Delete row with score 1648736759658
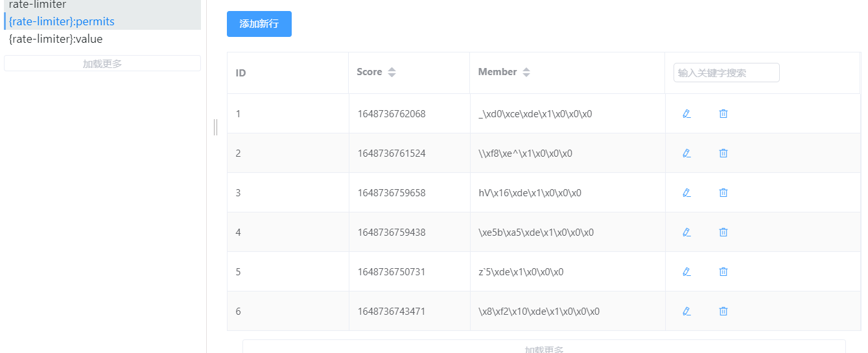 click(723, 193)
